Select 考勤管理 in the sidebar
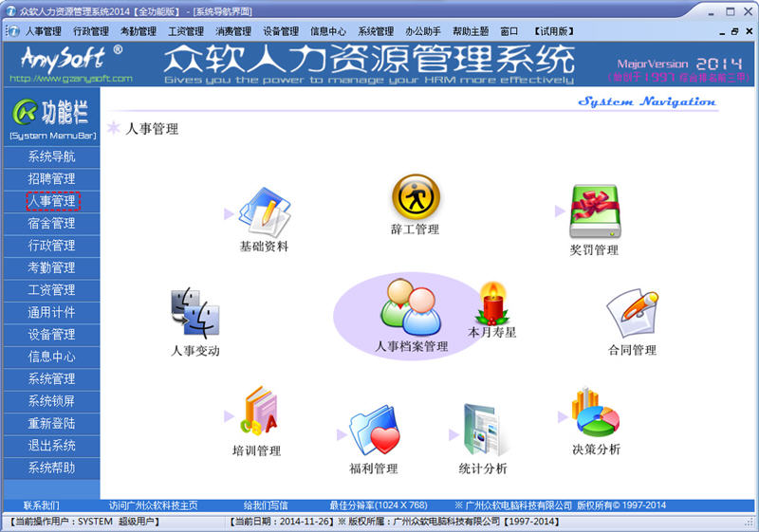Viewport: 759px width, 532px height. click(x=51, y=268)
